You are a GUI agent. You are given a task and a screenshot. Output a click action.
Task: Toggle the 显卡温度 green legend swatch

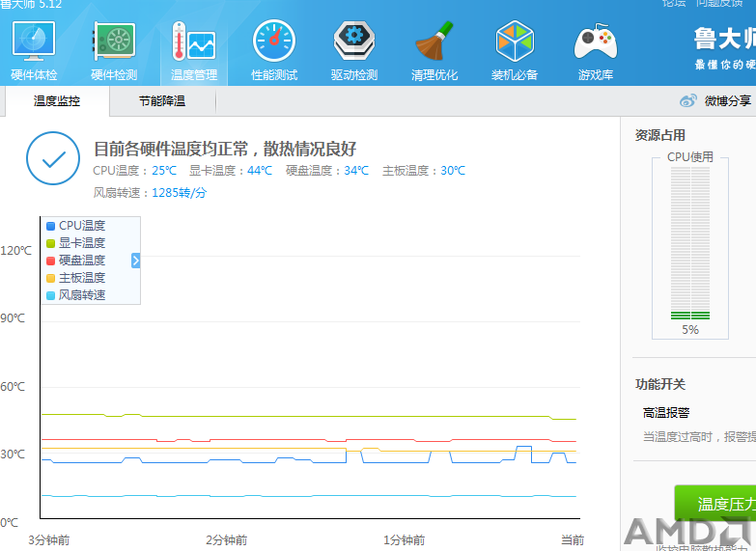(50, 243)
